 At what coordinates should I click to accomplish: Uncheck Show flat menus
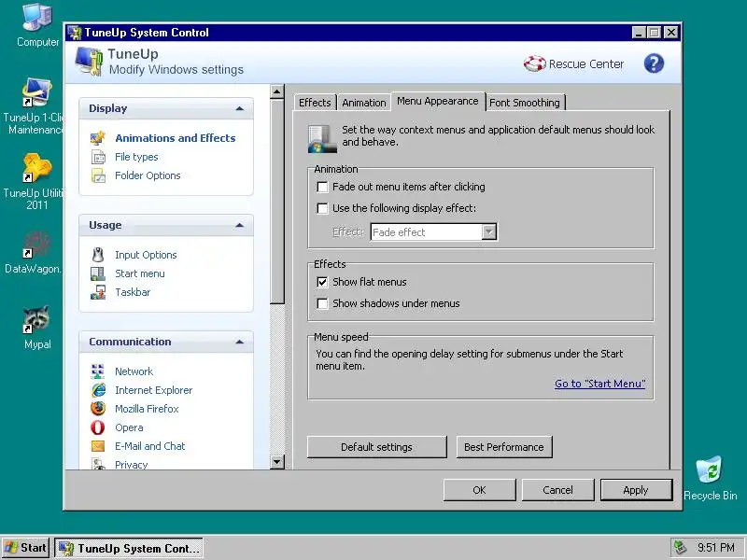click(322, 283)
